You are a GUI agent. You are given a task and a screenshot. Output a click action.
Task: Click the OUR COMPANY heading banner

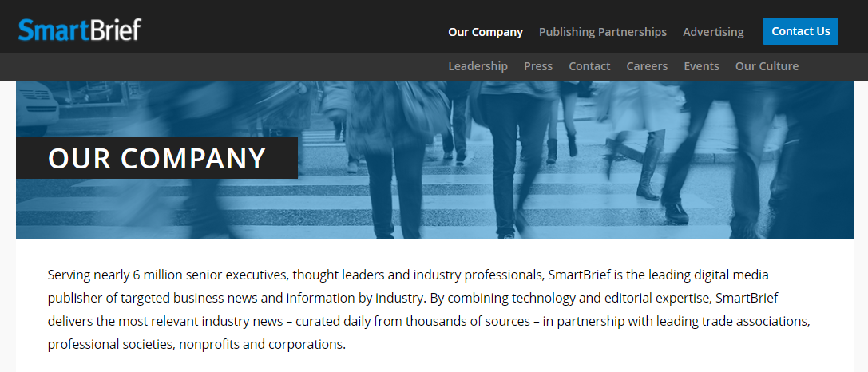pos(157,158)
